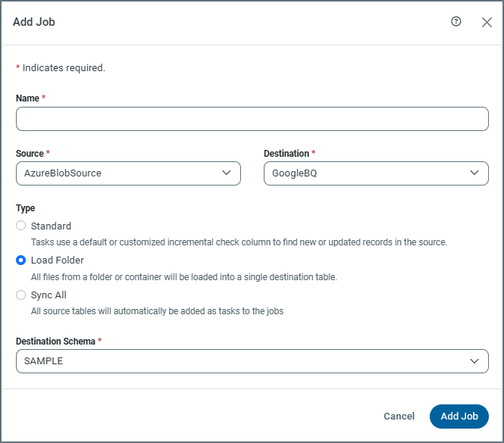Open the GoogleBQ destination dropdown

pyautogui.click(x=364, y=173)
